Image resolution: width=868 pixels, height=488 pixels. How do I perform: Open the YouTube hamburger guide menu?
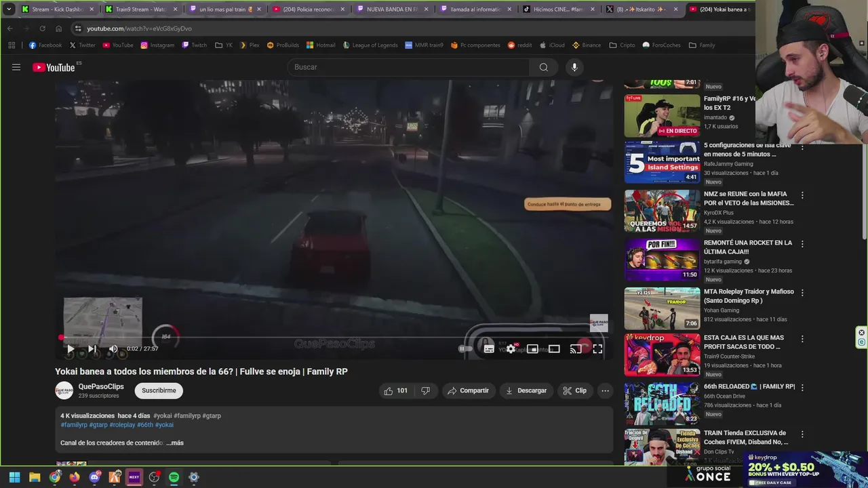point(16,67)
